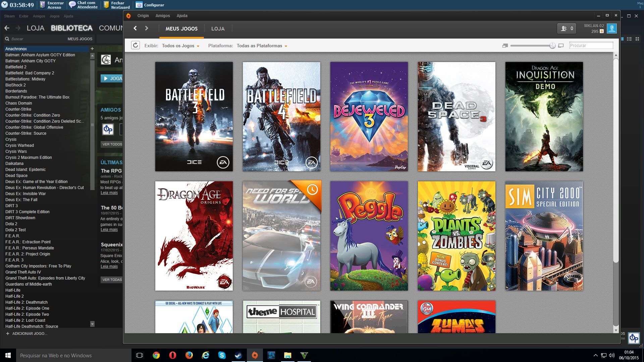The image size is (644, 362).
Task: Click Steam game list scroll-down arrow
Action: point(93,324)
